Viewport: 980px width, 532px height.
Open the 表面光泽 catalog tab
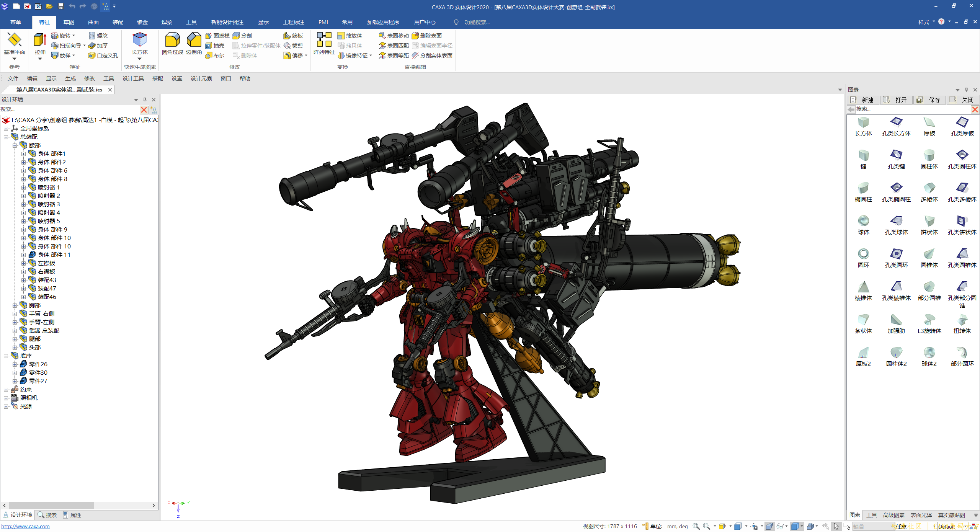(x=921, y=515)
